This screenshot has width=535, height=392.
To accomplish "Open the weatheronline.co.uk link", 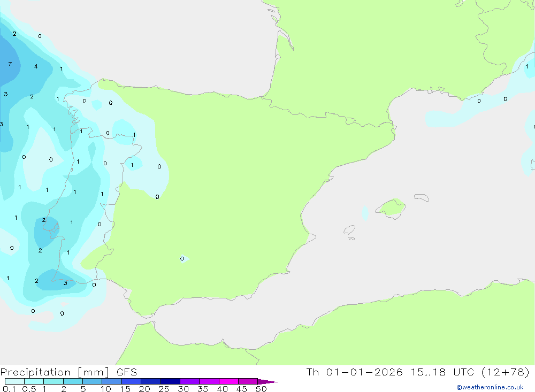I will click(x=490, y=387).
